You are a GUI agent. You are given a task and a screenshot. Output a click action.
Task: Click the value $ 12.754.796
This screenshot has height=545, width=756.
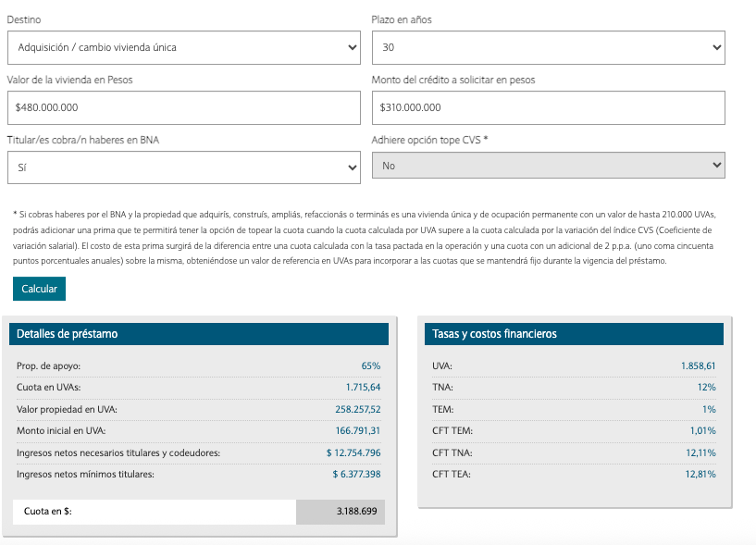click(353, 452)
